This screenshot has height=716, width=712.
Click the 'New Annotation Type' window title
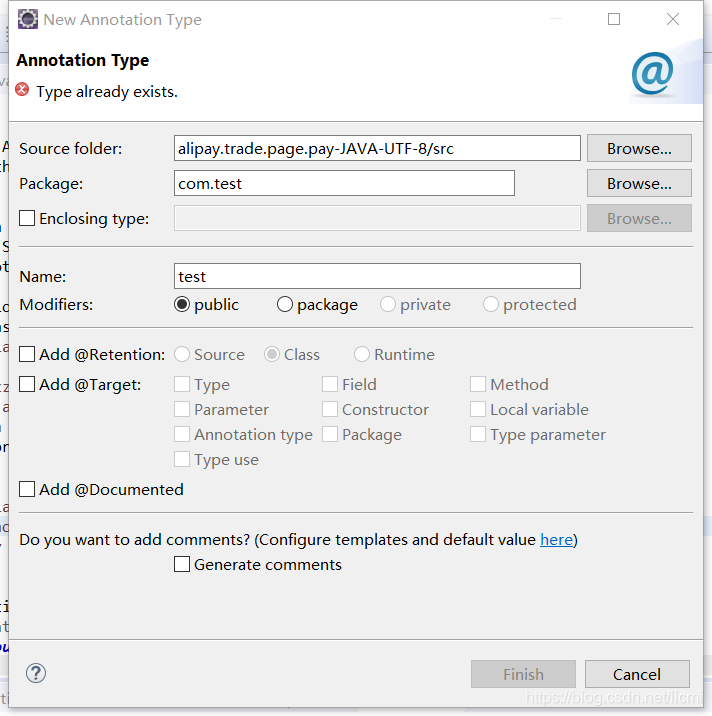pyautogui.click(x=122, y=20)
